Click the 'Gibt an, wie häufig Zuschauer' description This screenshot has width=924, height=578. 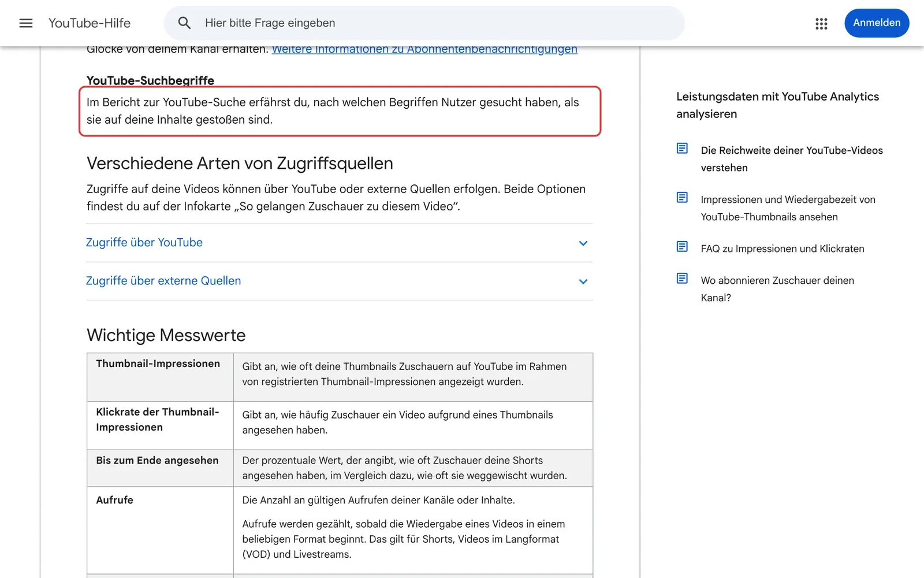397,423
